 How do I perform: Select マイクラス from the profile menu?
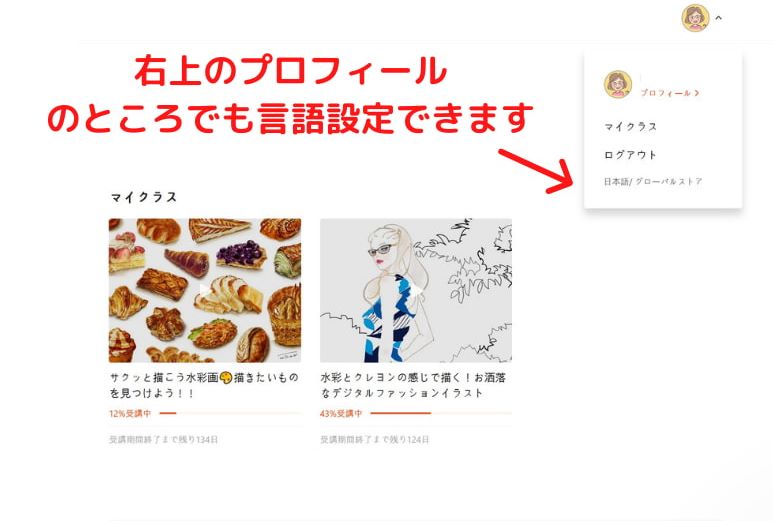[631, 127]
